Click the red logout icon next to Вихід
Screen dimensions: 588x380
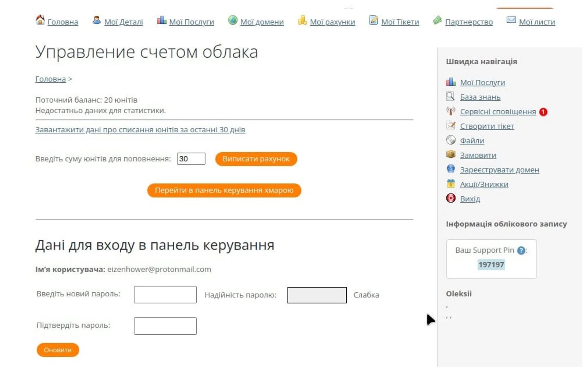[451, 198]
